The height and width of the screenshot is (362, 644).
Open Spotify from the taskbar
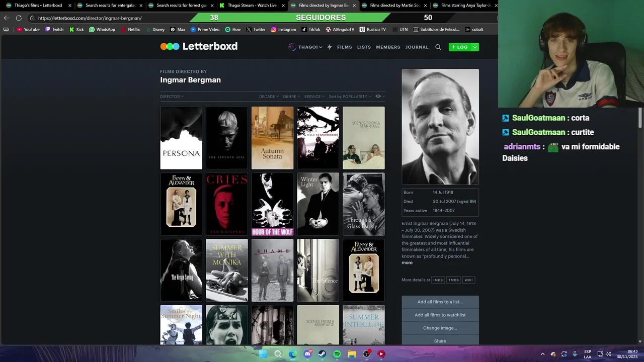pos(337,354)
